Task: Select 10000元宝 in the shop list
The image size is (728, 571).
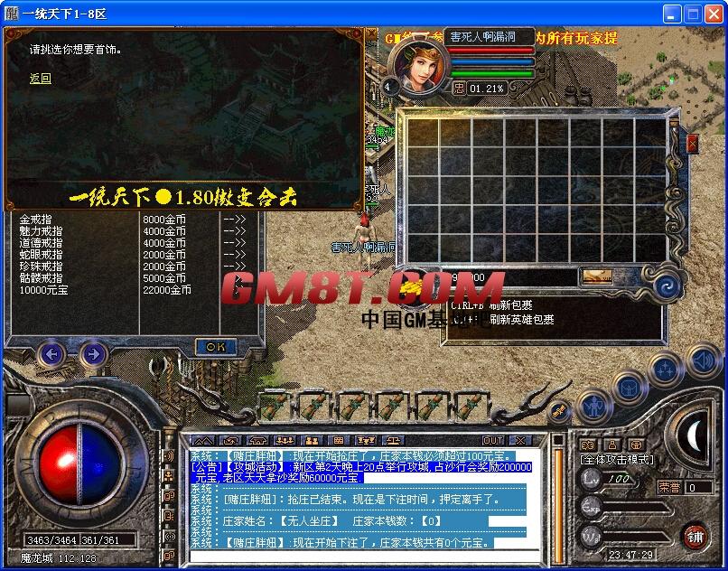Action: [43, 290]
